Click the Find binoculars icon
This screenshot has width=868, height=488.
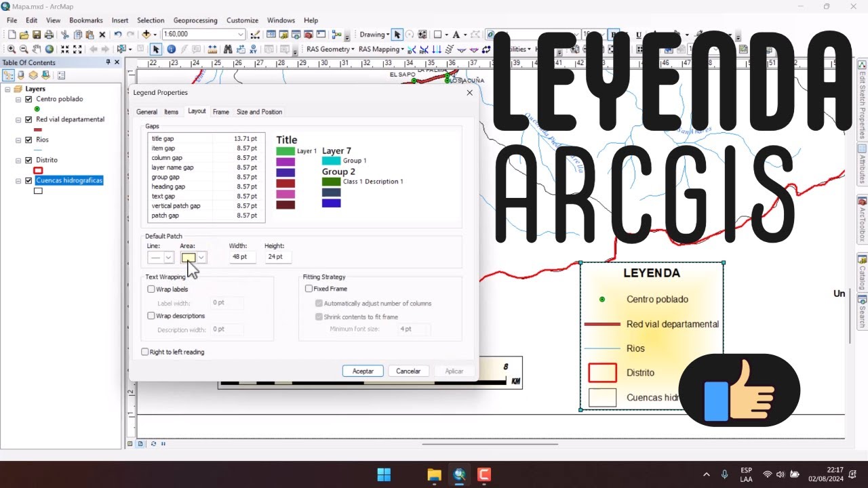click(227, 49)
